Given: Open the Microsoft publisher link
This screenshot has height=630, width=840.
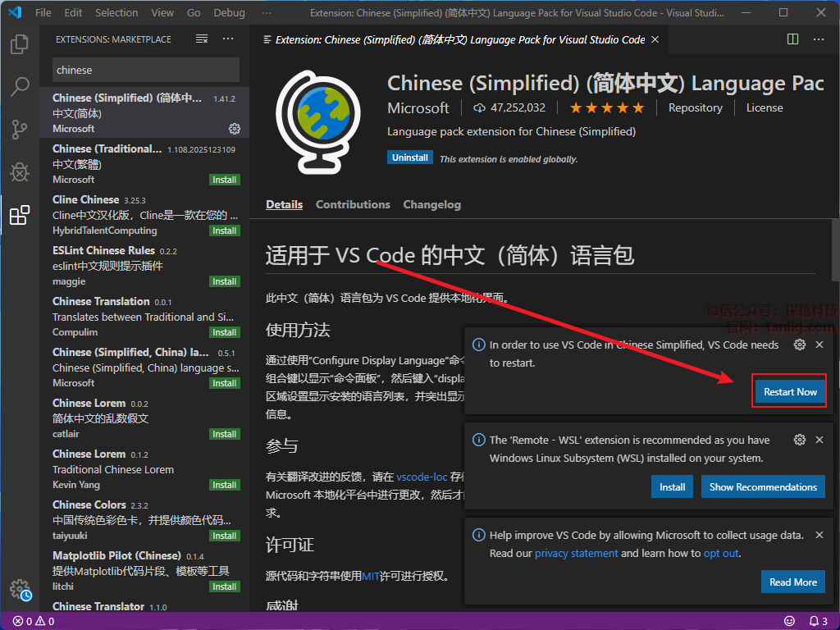Looking at the screenshot, I should click(418, 108).
